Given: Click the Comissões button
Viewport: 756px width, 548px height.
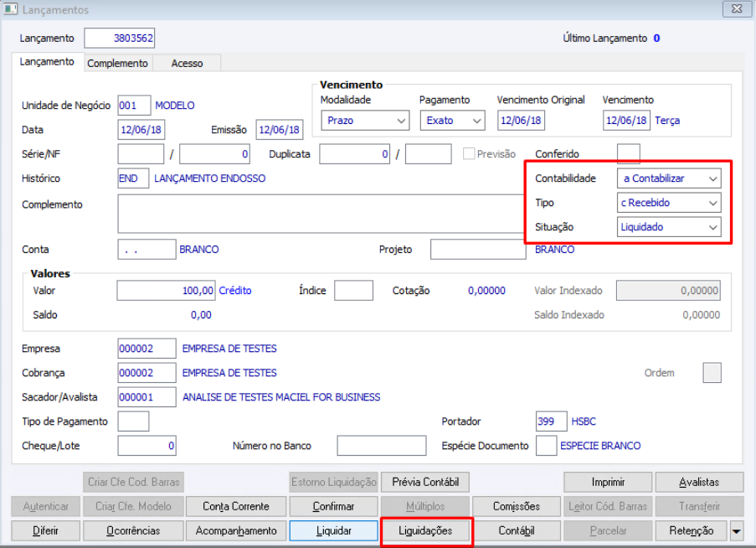Looking at the screenshot, I should click(x=517, y=506).
